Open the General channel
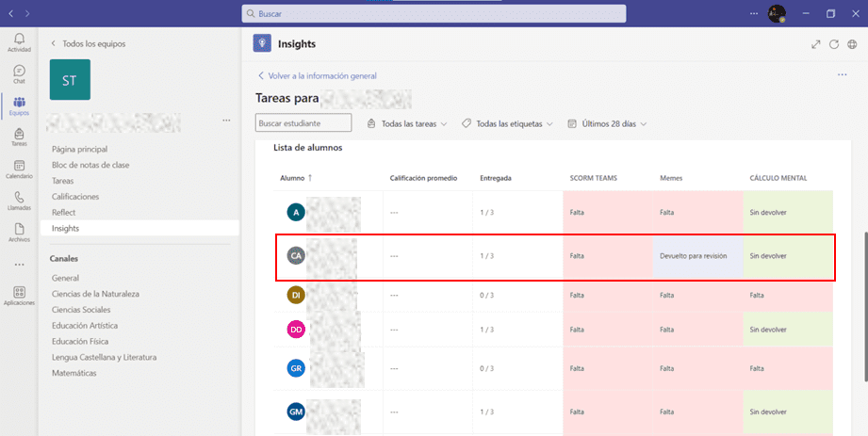The height and width of the screenshot is (436, 868). (65, 278)
